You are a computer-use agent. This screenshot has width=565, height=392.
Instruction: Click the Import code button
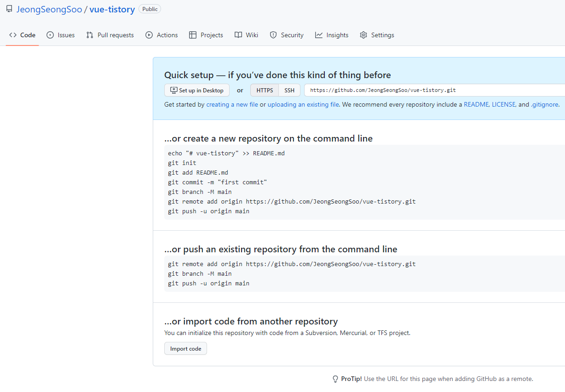[x=186, y=348]
